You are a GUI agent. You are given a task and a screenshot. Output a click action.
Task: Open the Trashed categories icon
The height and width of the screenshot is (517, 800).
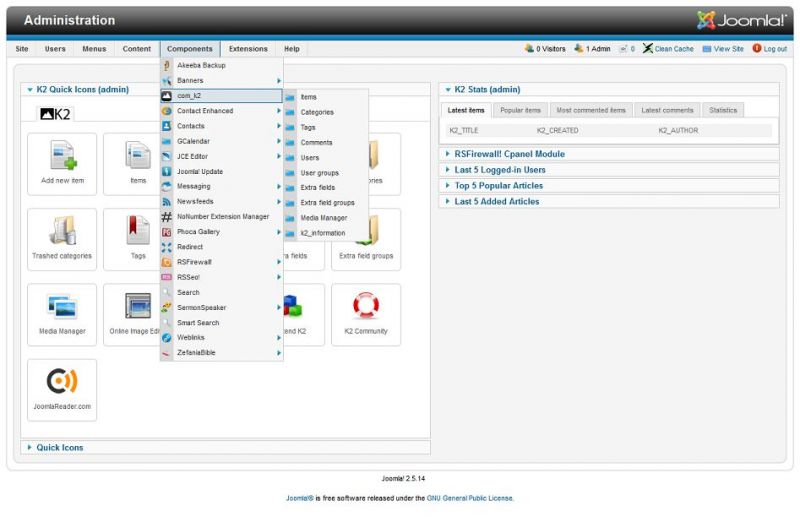click(62, 239)
